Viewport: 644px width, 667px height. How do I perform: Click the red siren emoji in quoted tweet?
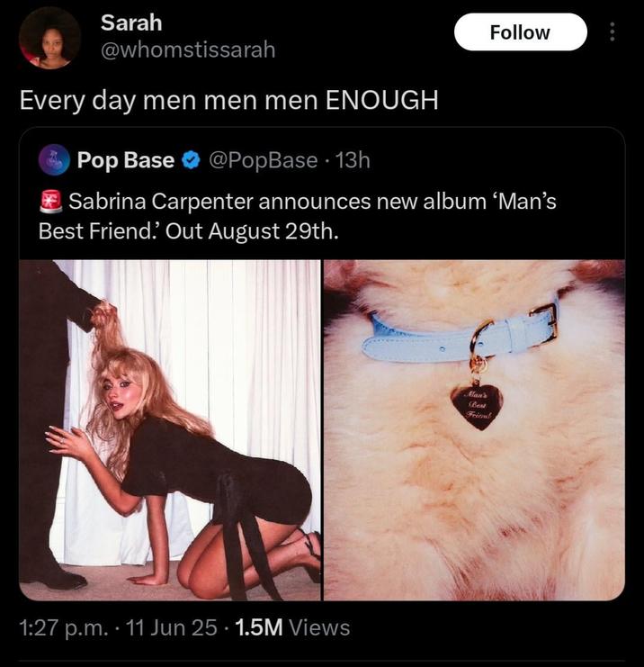(x=51, y=202)
